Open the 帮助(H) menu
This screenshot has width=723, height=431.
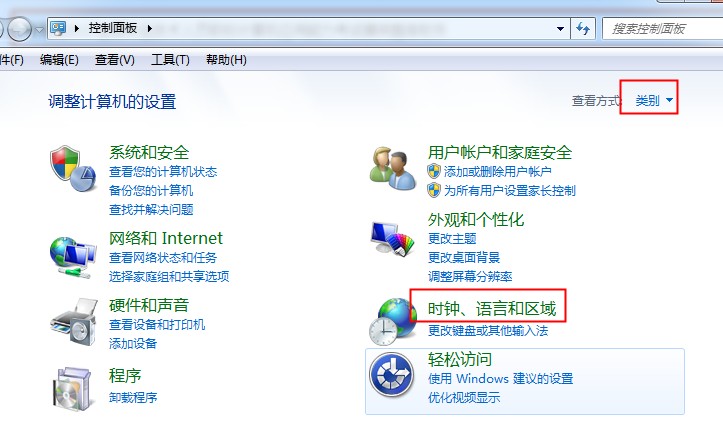226,60
